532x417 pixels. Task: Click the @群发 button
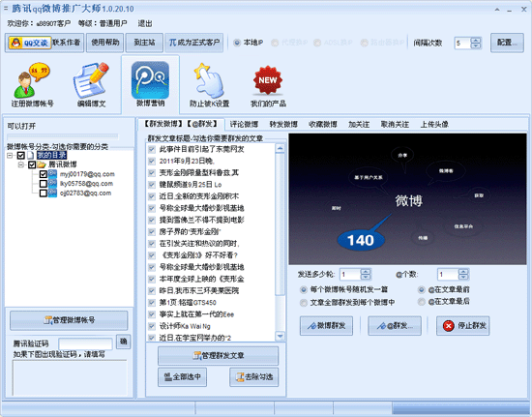click(395, 326)
